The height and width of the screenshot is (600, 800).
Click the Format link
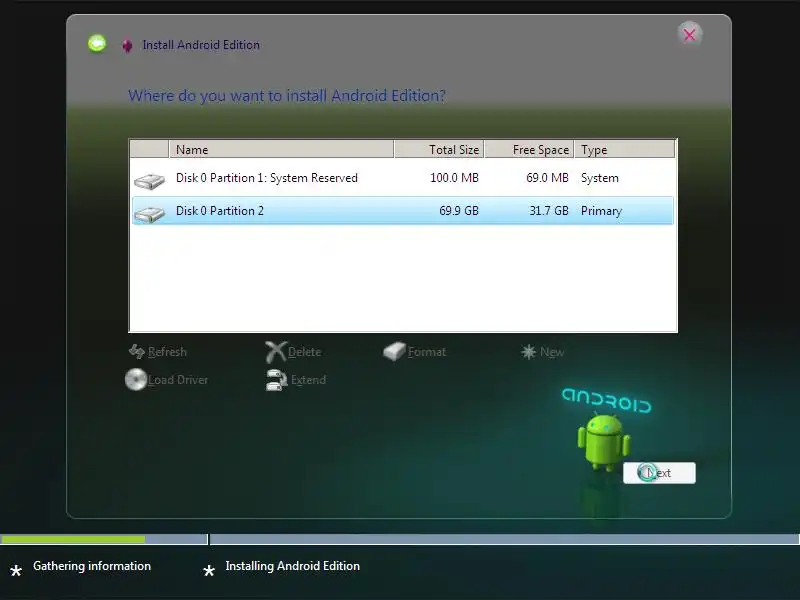427,352
